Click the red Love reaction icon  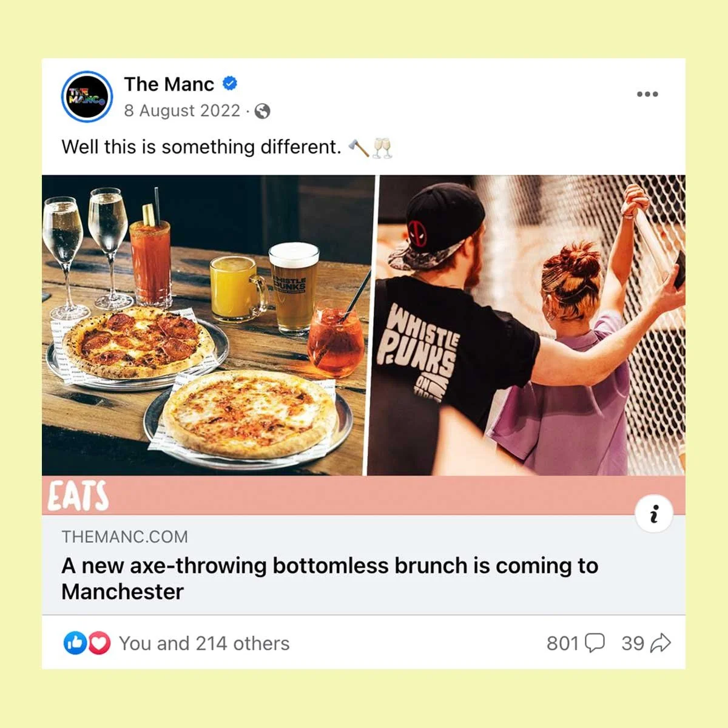(x=99, y=643)
